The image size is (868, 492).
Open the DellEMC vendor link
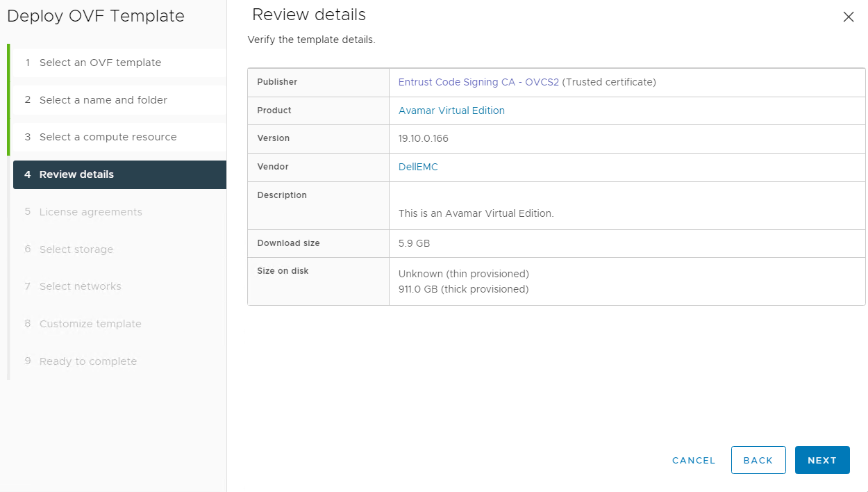418,167
